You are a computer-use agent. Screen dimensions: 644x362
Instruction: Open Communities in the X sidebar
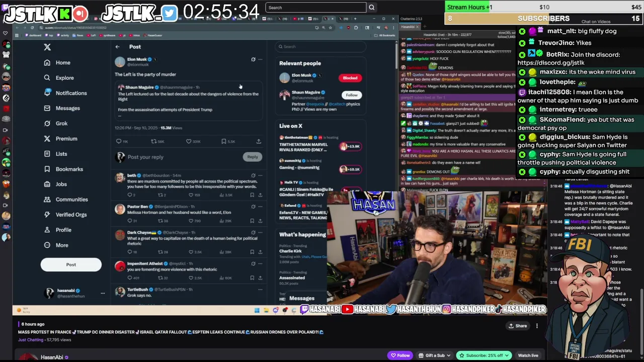tap(65, 199)
